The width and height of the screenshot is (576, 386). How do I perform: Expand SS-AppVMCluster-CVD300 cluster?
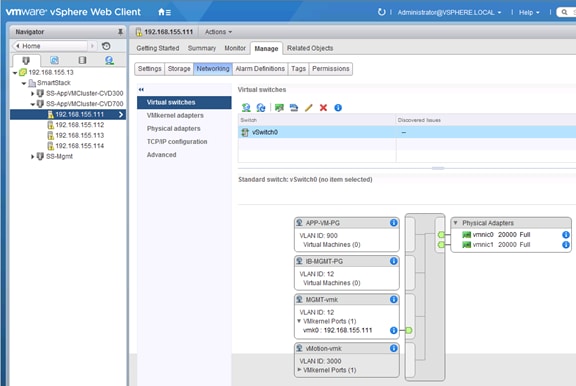coord(32,94)
